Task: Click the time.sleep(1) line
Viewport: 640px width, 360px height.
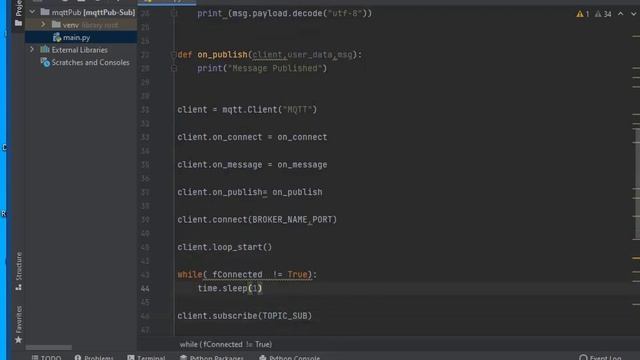Action: click(230, 289)
